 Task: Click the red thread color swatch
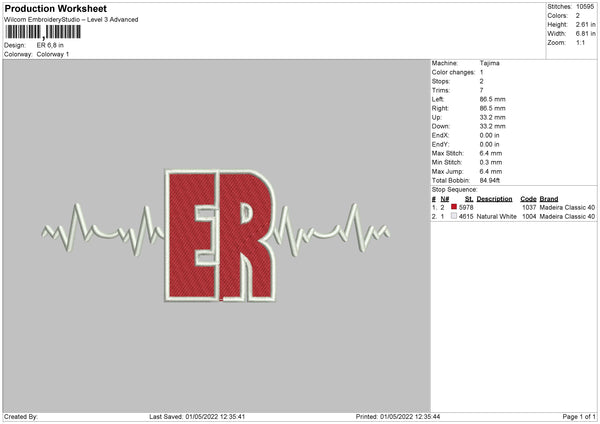[454, 207]
